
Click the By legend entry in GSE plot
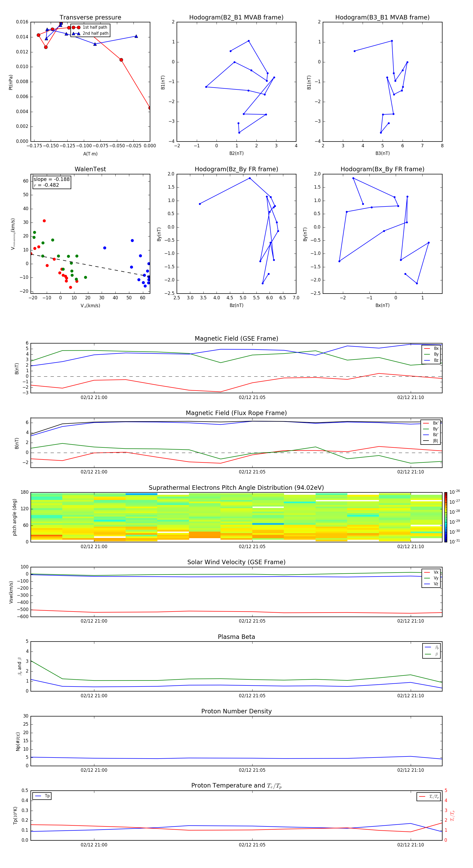[x=431, y=354]
